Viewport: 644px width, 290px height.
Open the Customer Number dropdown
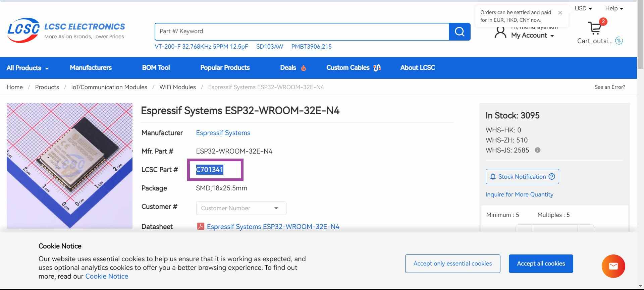tap(241, 208)
